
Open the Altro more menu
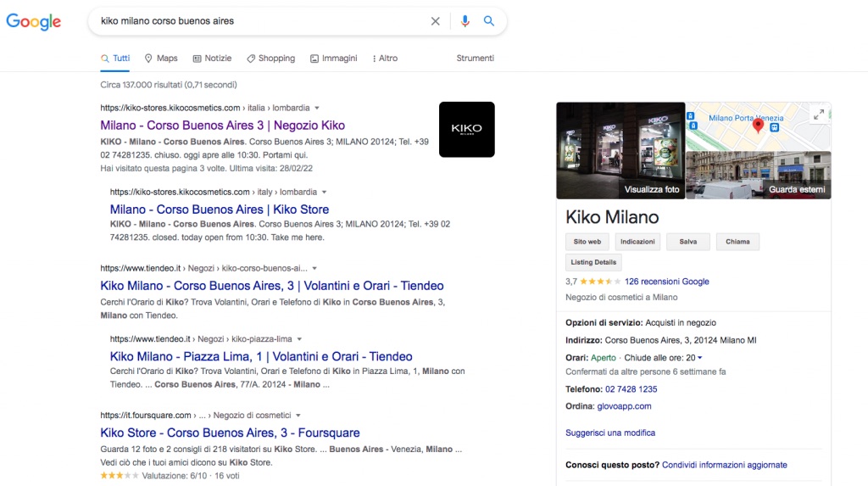pos(385,59)
